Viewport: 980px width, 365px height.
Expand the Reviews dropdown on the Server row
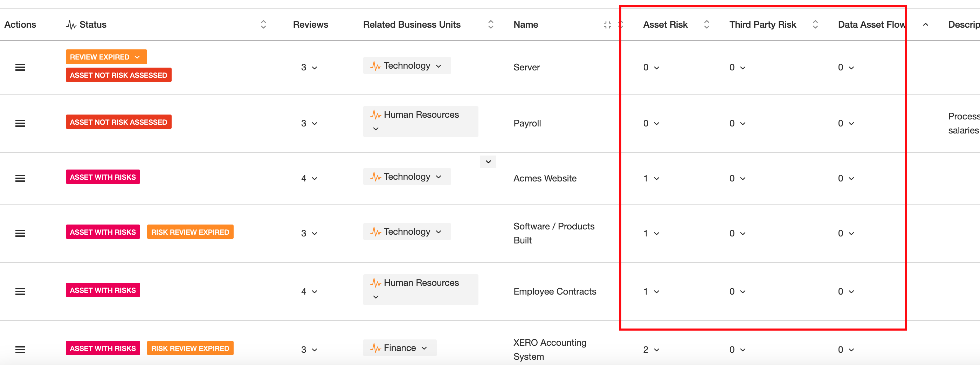314,68
